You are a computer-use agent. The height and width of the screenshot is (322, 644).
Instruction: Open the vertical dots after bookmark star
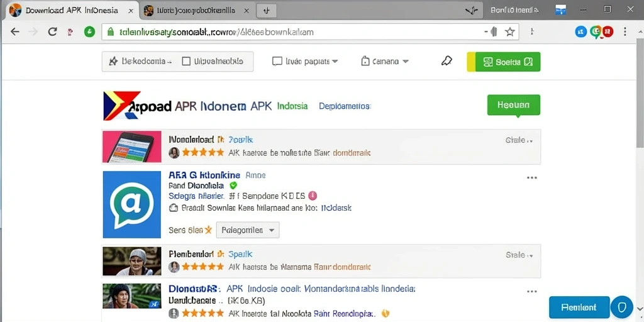(533, 31)
